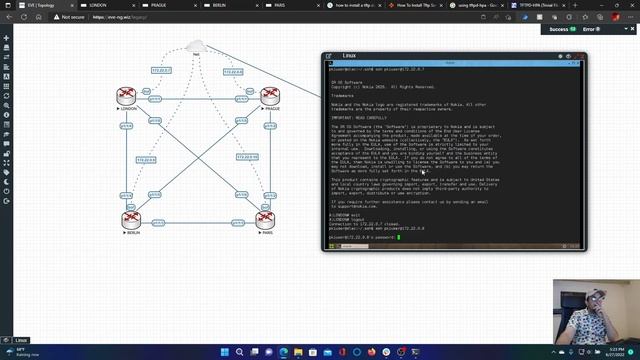Expand the system tray hidden icons chevron
Image resolution: width=640 pixels, height=360 pixels.
[x=553, y=352]
